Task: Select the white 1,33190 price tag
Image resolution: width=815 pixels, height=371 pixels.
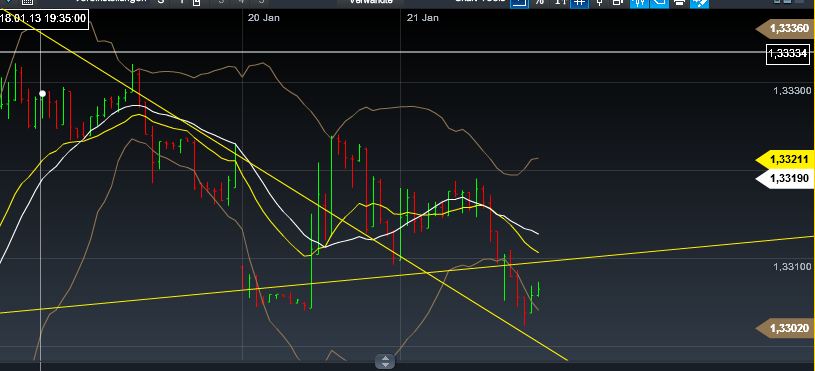Action: pos(786,178)
